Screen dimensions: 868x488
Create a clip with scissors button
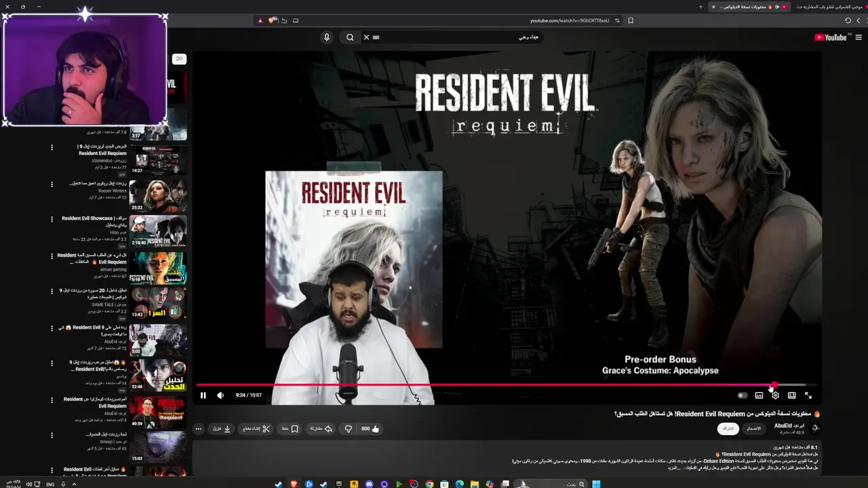click(x=256, y=428)
